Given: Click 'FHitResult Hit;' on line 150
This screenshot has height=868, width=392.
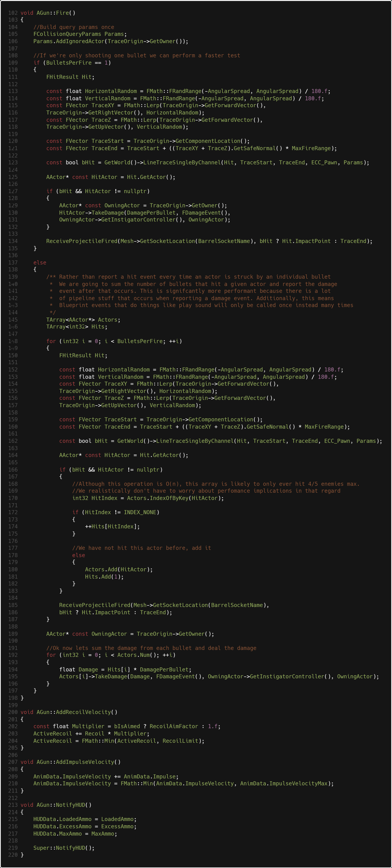Looking at the screenshot, I should coord(83,355).
